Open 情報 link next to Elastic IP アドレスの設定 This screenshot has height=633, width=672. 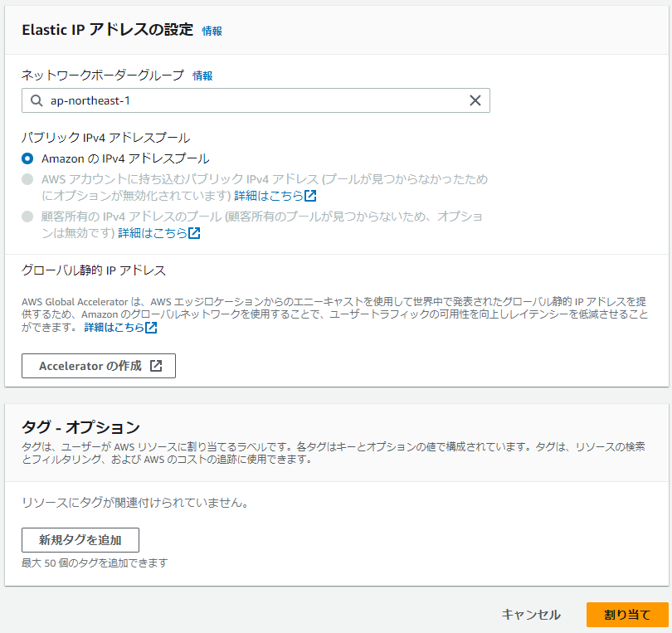pos(212,31)
